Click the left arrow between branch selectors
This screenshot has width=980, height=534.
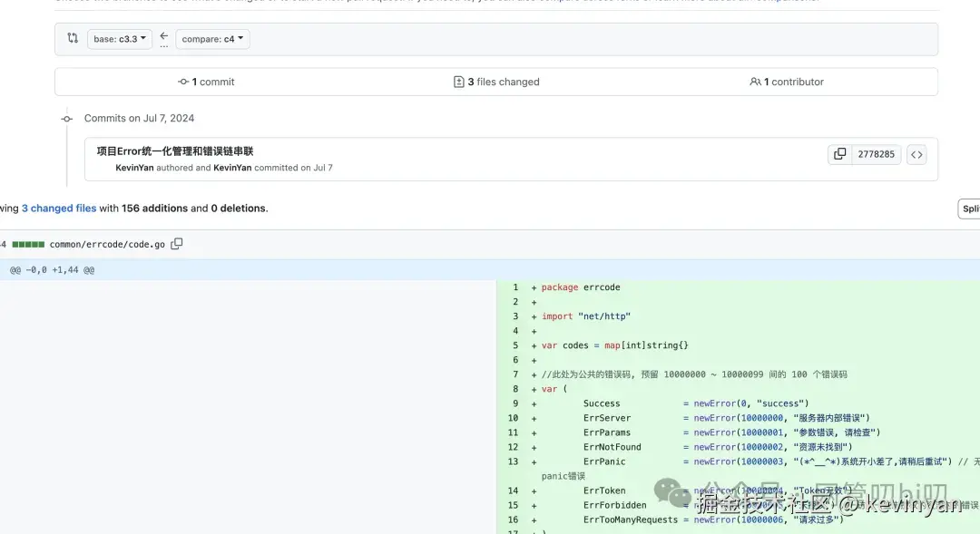pyautogui.click(x=163, y=35)
